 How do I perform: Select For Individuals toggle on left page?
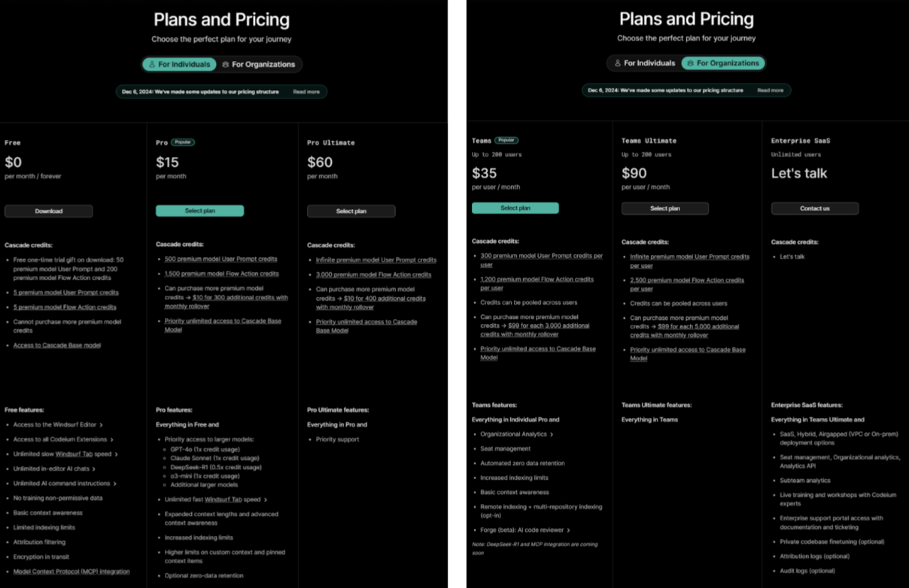pos(179,65)
